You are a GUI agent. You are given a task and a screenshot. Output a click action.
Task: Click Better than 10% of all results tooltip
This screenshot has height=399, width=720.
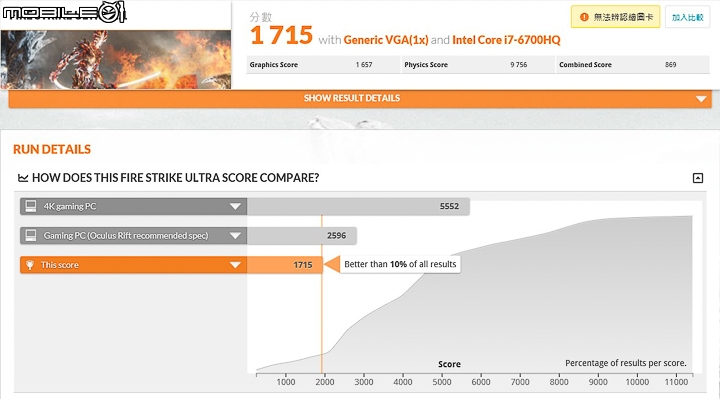pos(400,264)
